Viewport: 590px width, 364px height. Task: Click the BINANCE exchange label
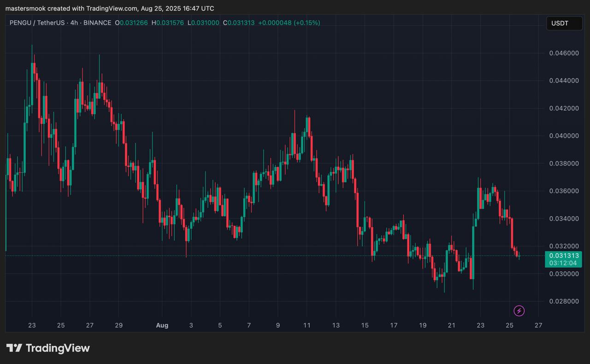pos(97,23)
